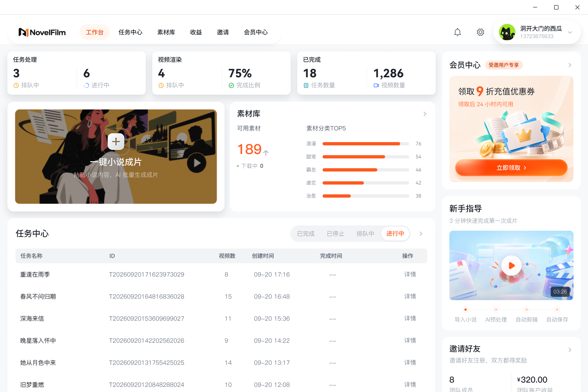Click the cat avatar picture
Screen dimensions: 588x392
(507, 32)
